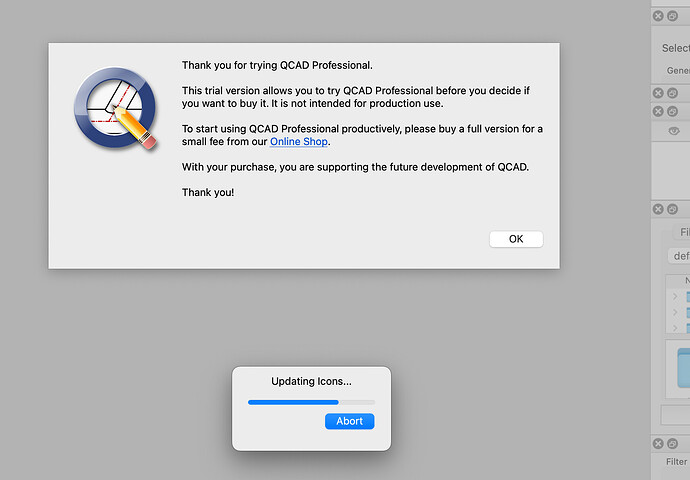
Task: Abort the Updating Icons process
Action: [x=349, y=421]
